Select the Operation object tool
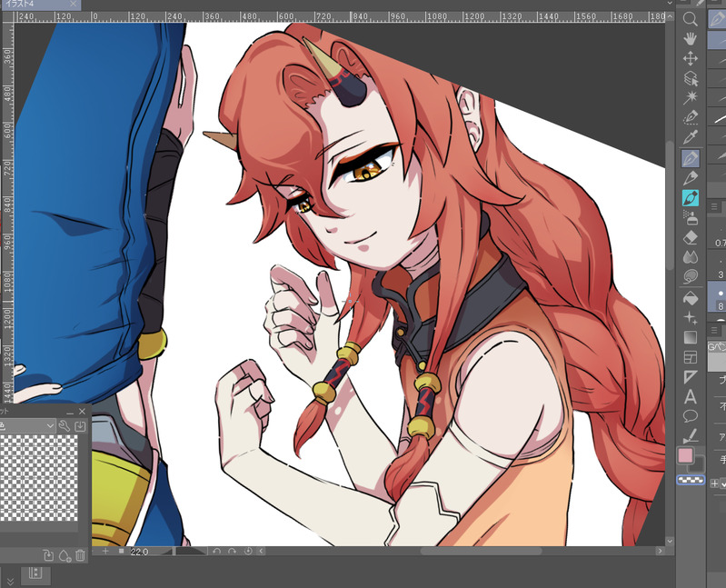The image size is (726, 588). click(x=691, y=79)
